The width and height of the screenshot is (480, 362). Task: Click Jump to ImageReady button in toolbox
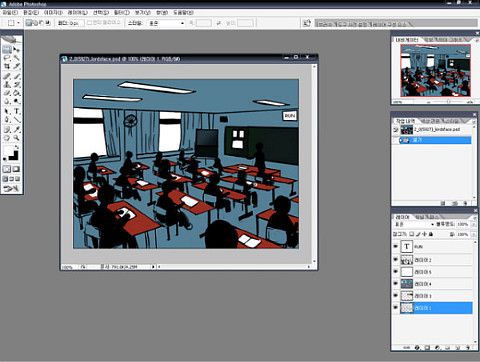click(x=11, y=189)
